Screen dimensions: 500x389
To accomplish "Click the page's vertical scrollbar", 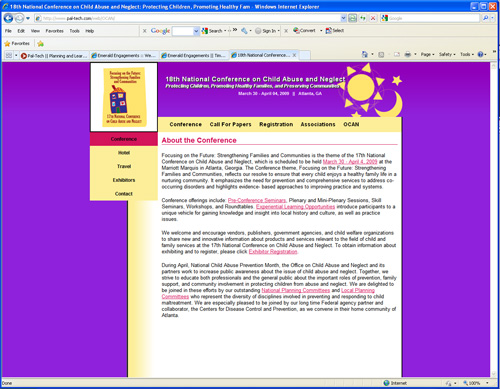I will tap(494, 219).
